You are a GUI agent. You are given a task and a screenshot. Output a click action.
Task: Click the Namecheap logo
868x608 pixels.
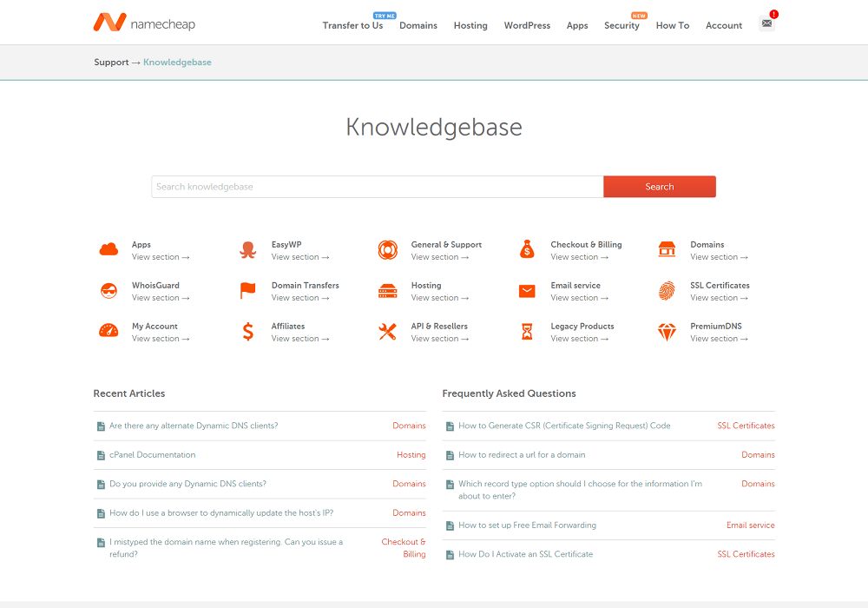pyautogui.click(x=144, y=23)
